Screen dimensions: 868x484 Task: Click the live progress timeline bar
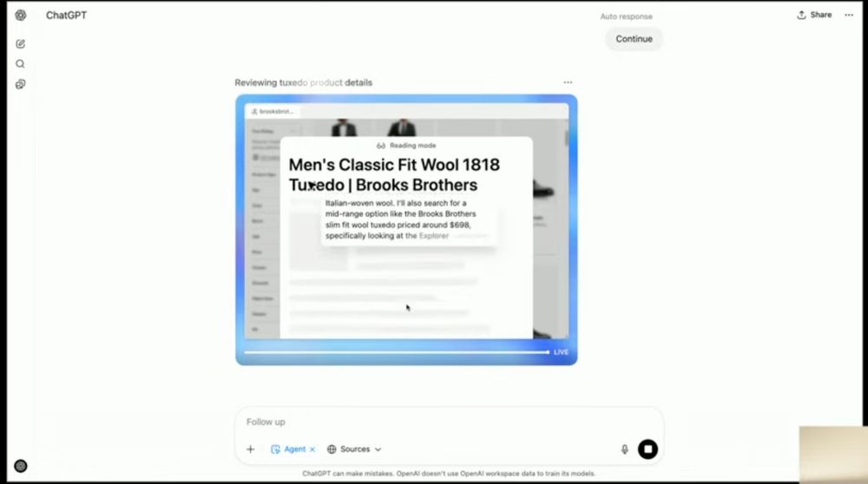tap(397, 352)
